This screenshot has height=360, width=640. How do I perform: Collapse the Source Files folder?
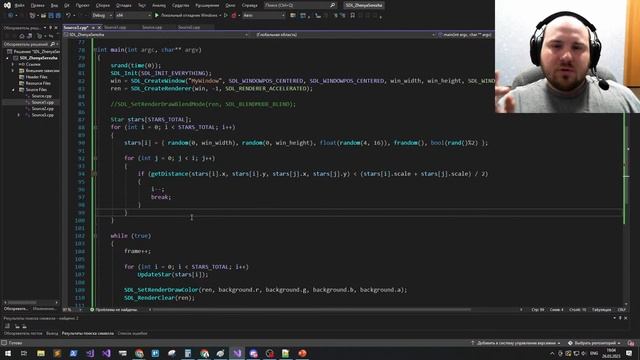[x=13, y=90]
